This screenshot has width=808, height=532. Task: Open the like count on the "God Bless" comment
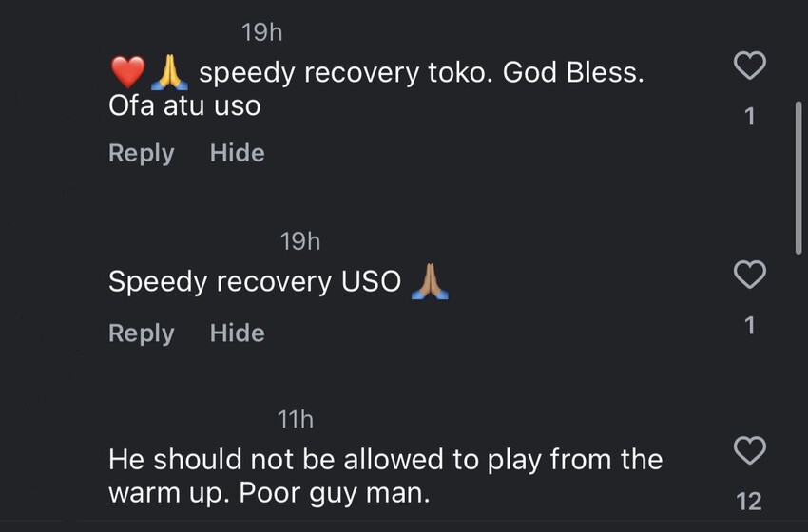tap(750, 117)
